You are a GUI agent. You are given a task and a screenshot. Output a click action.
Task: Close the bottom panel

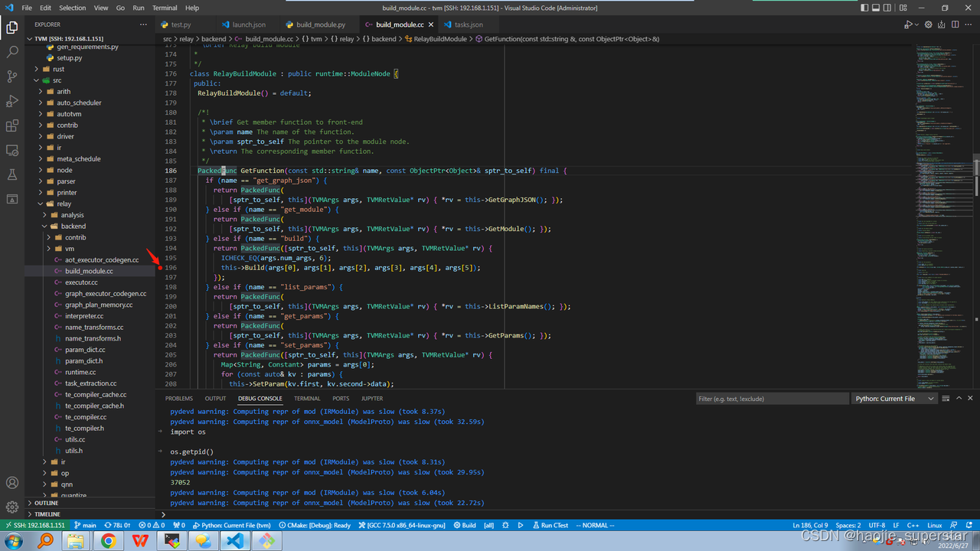[x=971, y=399]
